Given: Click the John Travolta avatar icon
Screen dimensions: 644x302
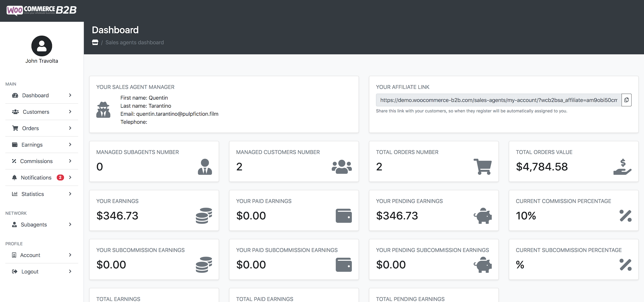Looking at the screenshot, I should click(x=42, y=46).
